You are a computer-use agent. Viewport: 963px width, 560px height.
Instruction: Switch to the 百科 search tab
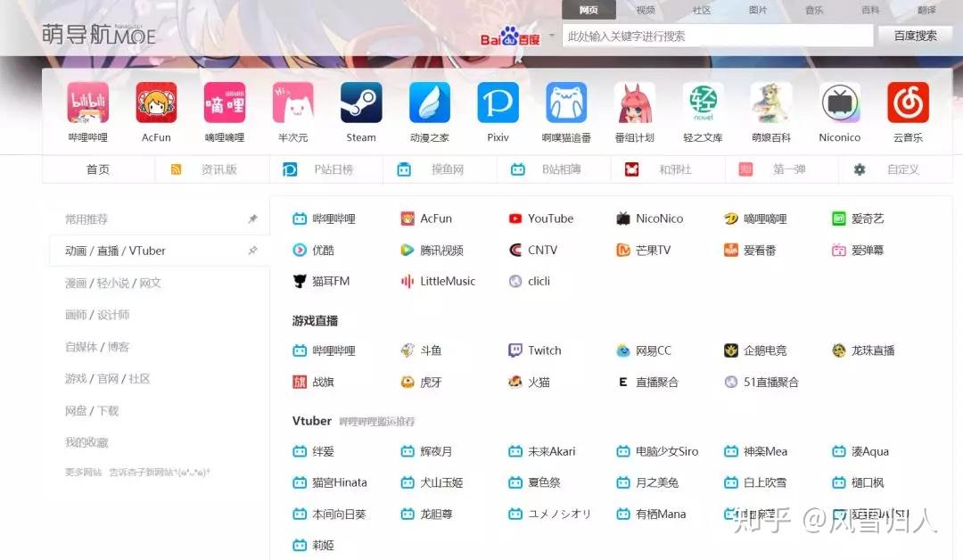pyautogui.click(x=870, y=10)
